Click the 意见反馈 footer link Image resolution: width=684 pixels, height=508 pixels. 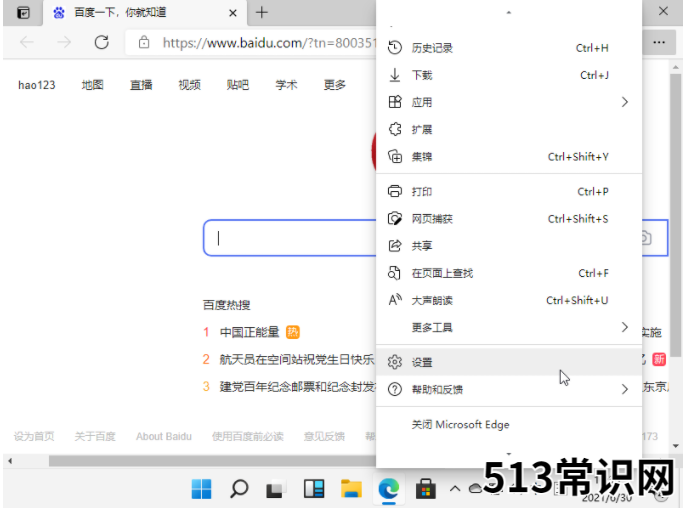point(324,436)
